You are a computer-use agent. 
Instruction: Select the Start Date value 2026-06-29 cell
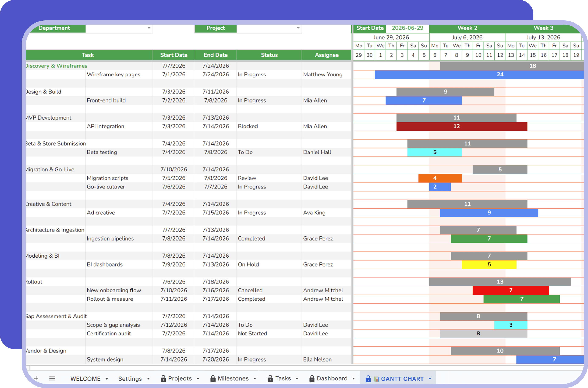(407, 28)
